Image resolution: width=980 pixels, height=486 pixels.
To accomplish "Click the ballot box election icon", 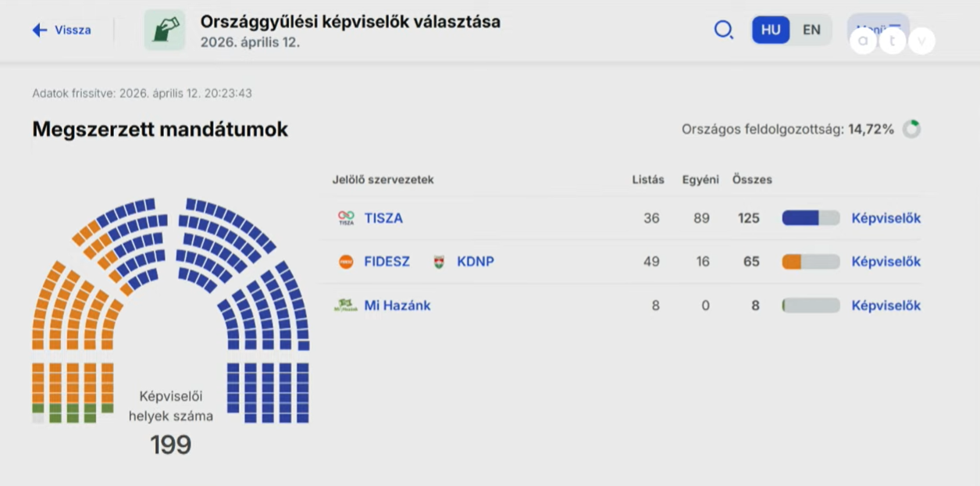I will (x=165, y=30).
